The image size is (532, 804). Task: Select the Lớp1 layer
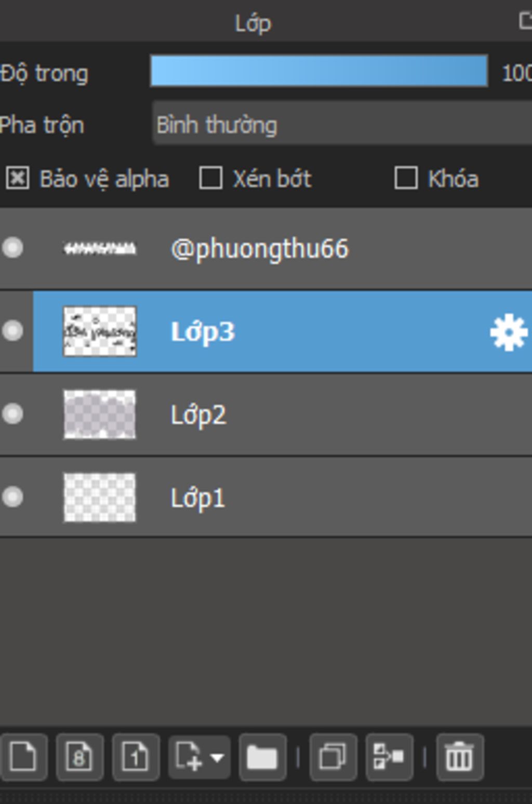tap(266, 497)
